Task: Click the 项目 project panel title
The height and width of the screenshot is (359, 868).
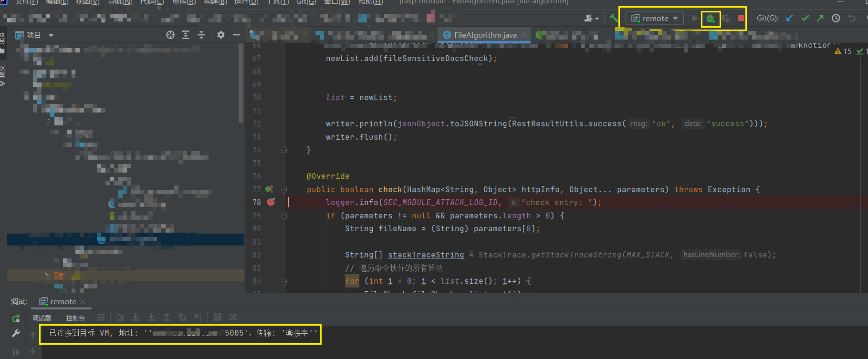Action: pyautogui.click(x=33, y=35)
